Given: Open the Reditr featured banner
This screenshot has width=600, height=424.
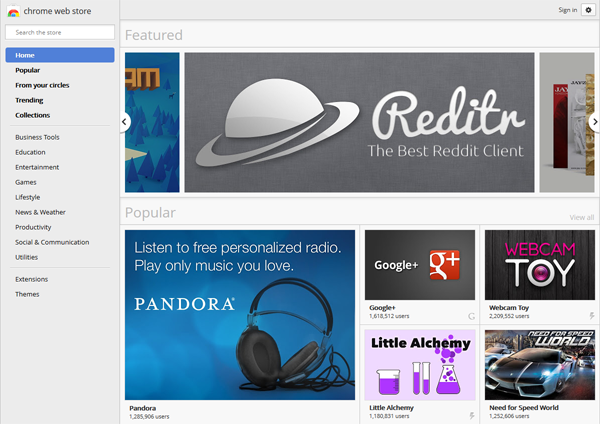Looking at the screenshot, I should point(359,122).
